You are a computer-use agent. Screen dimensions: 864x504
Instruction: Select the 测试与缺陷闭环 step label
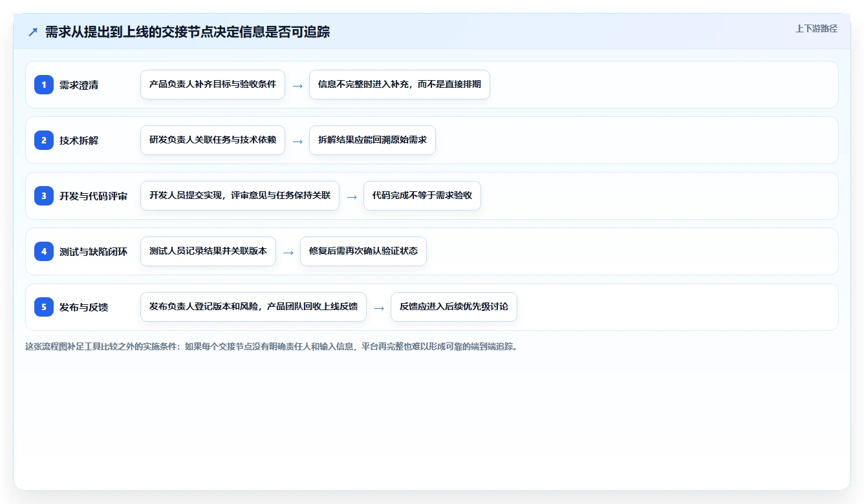(93, 251)
